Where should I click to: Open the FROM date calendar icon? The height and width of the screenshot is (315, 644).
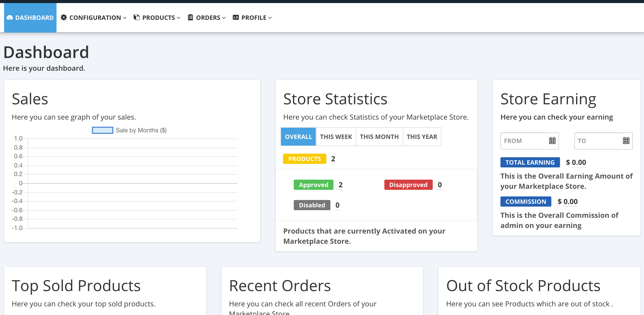pos(552,140)
